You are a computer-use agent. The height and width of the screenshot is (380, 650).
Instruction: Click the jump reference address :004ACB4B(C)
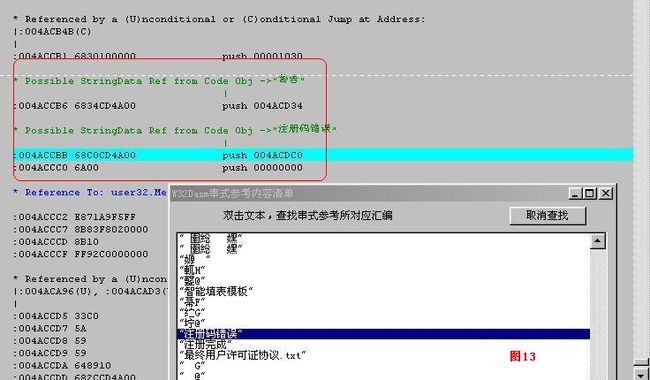point(52,31)
